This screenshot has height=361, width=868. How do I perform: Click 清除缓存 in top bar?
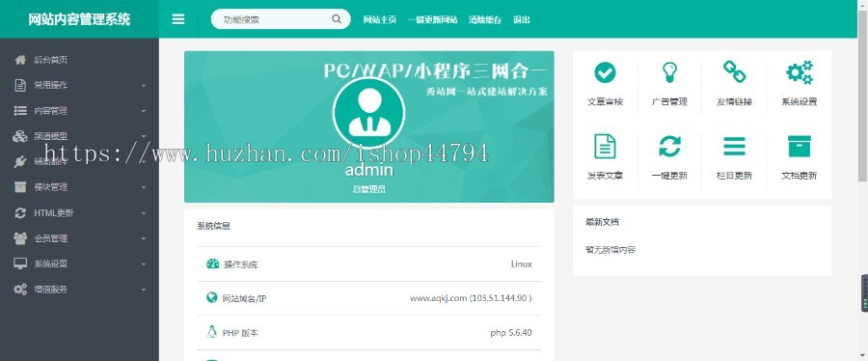coord(485,20)
